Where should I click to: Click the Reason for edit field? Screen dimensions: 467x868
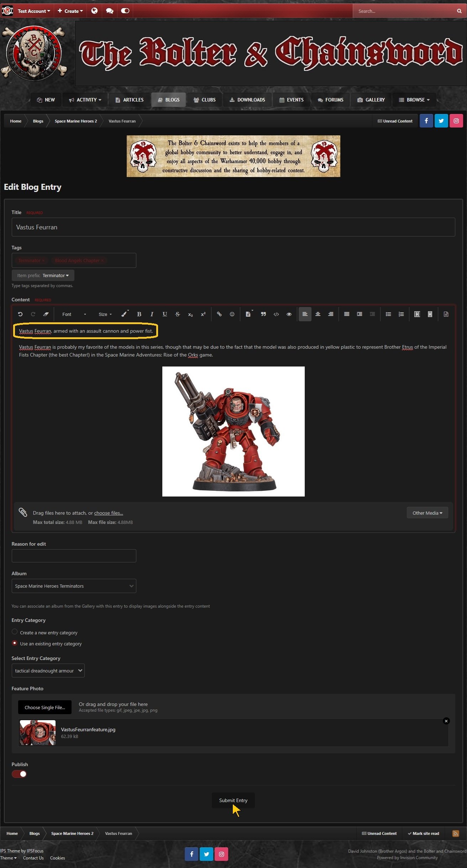[x=74, y=556]
